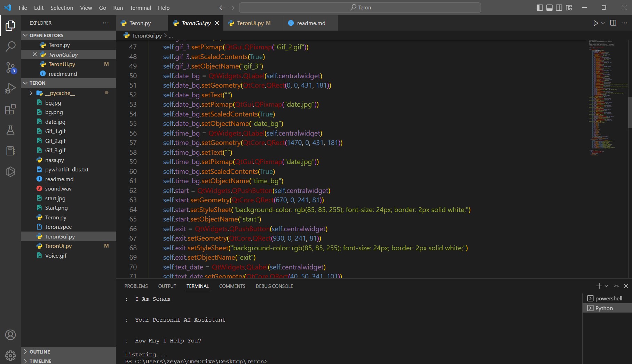Open the Extensions view
Viewport: 632px width, 364px height.
(10, 110)
